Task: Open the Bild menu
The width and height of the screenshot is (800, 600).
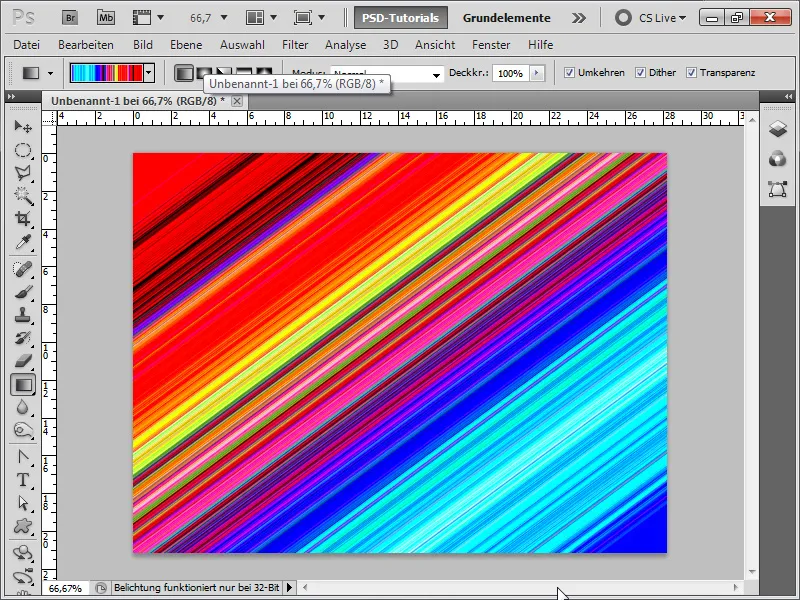Action: [x=143, y=45]
